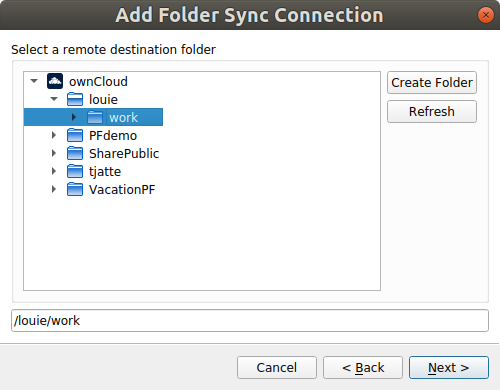500x390 pixels.
Task: Click the tjatte folder icon
Action: pos(75,171)
